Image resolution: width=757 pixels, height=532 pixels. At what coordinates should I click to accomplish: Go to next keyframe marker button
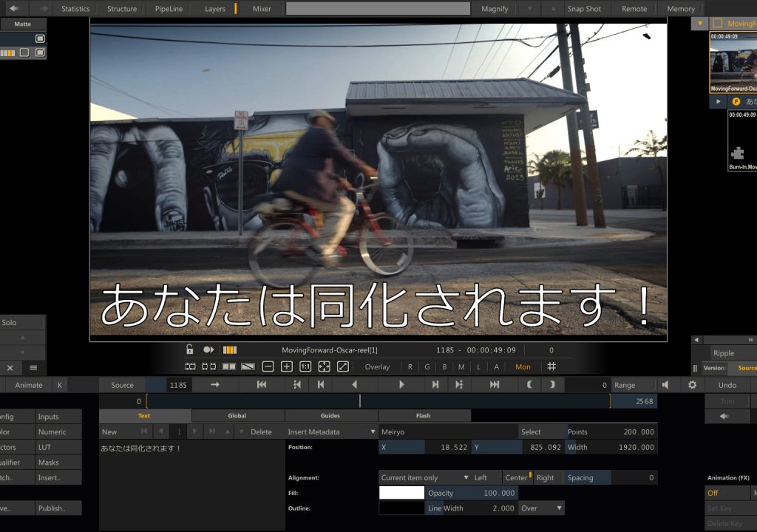pyautogui.click(x=458, y=385)
